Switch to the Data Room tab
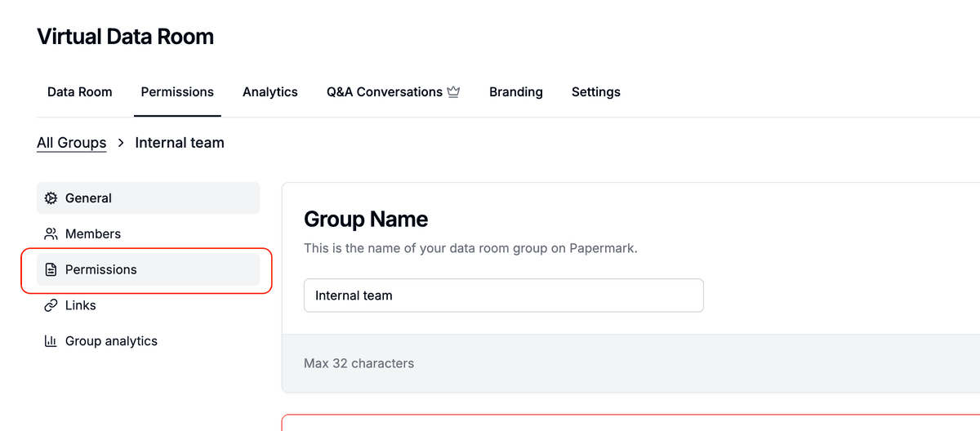980x431 pixels. coord(79,92)
